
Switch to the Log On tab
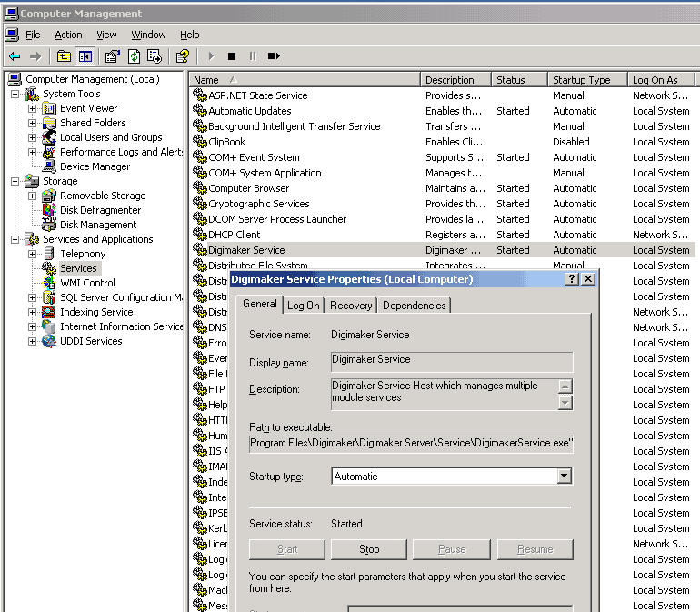coord(303,306)
